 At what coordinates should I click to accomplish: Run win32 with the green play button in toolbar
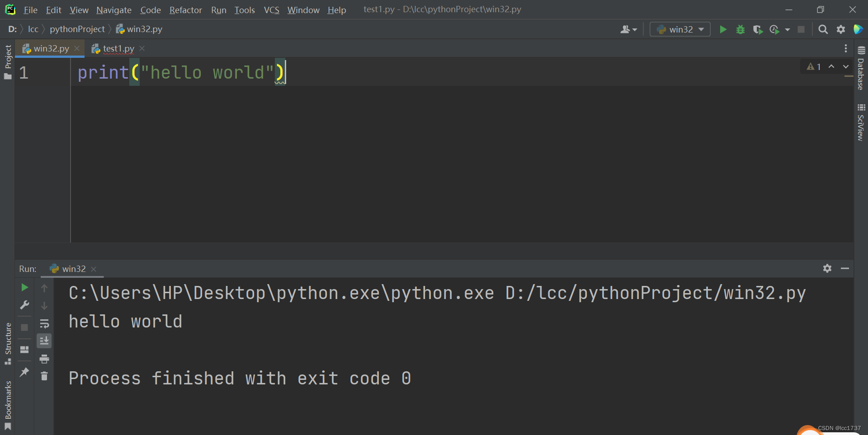[723, 29]
